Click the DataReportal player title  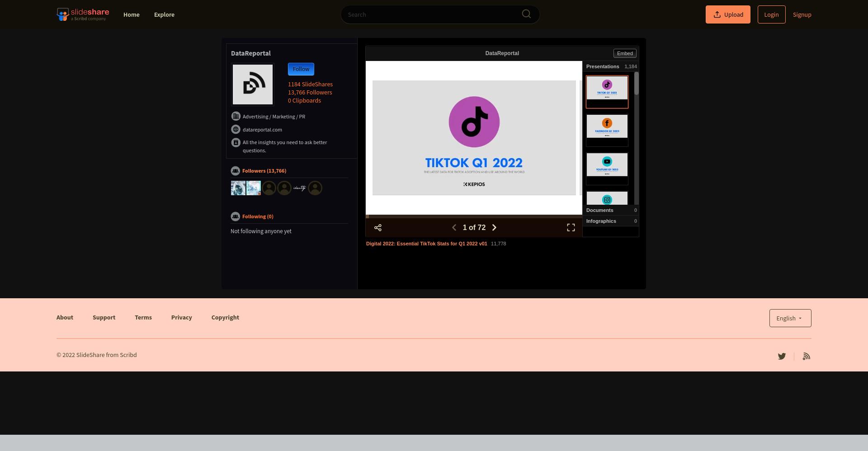[x=502, y=53]
